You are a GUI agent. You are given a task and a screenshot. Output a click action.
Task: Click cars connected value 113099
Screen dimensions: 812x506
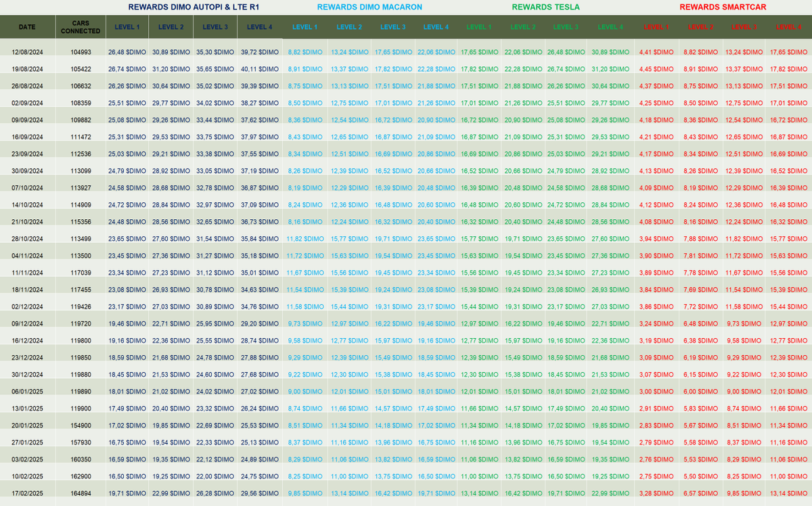(x=81, y=170)
